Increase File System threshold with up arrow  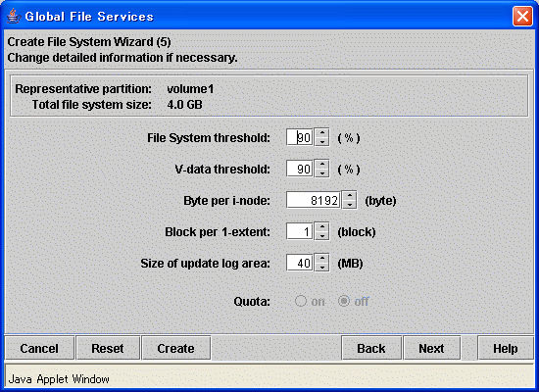tap(322, 133)
